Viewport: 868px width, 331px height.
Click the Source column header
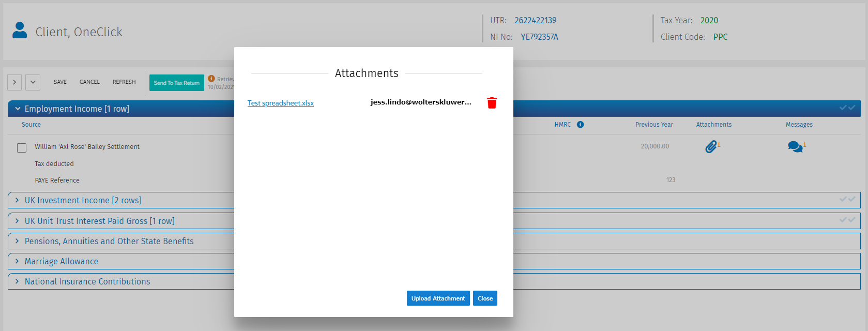[x=31, y=125]
